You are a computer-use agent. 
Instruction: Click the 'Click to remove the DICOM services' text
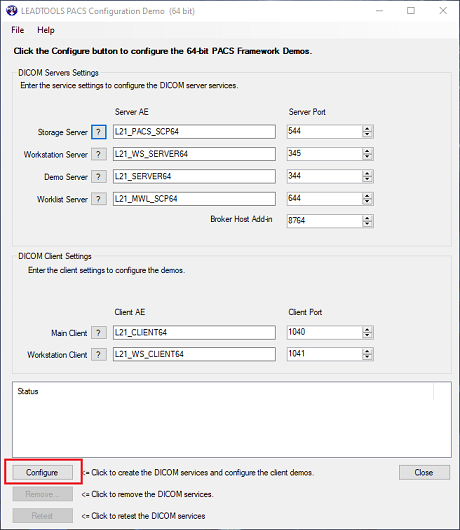[x=152, y=494]
